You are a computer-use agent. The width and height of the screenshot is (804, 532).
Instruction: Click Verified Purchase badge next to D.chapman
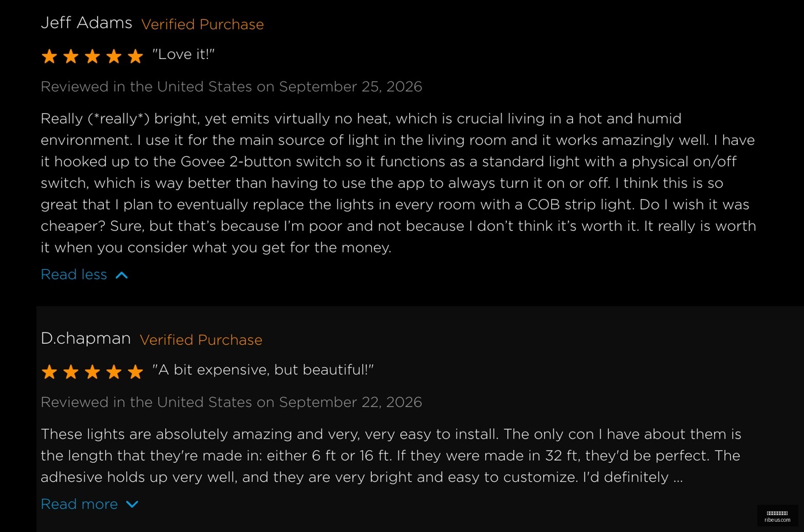[x=201, y=340]
